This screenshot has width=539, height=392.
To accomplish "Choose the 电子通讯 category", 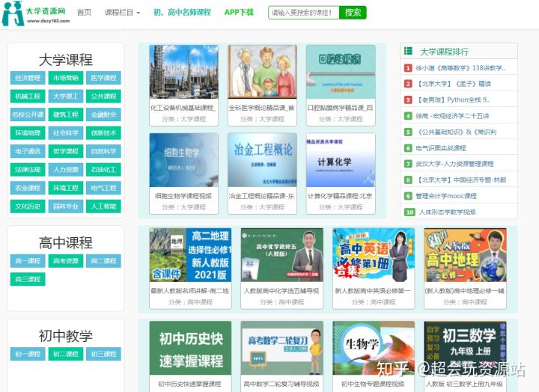I will (28, 151).
